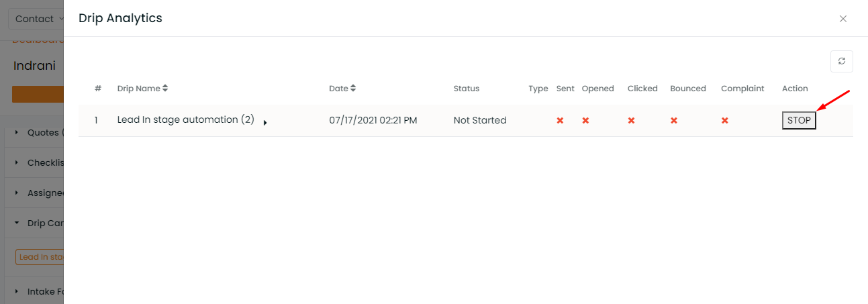Click the red X under Sent column
The height and width of the screenshot is (304, 868).
[560, 121]
